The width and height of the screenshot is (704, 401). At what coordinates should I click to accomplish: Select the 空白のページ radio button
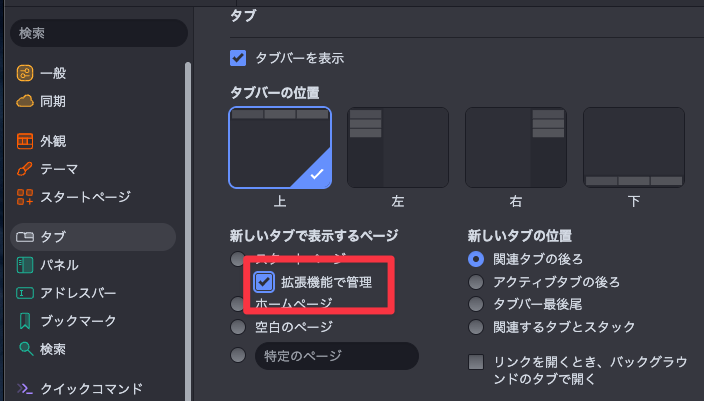pyautogui.click(x=238, y=326)
